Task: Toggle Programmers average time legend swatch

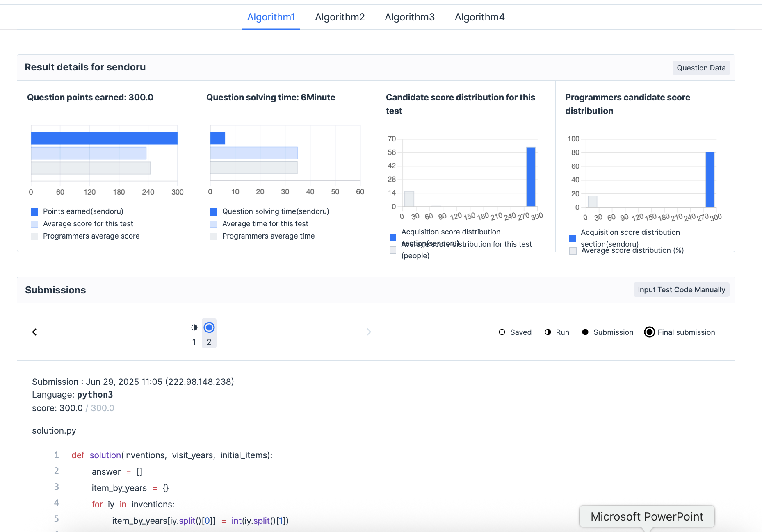Action: click(214, 236)
